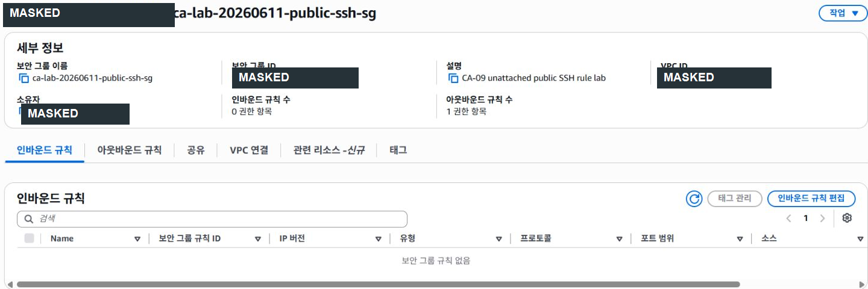The height and width of the screenshot is (289, 868).
Task: Go to next page of inbound rules
Action: [x=822, y=218]
